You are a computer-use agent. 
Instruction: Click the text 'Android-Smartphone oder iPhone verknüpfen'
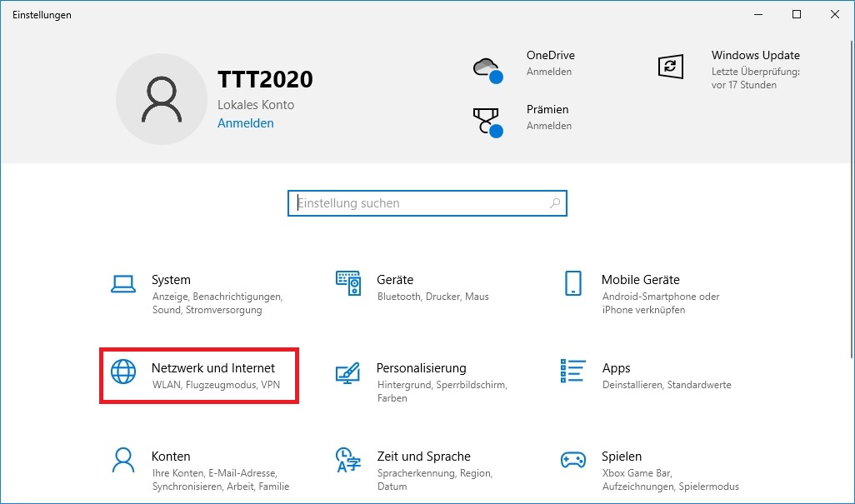point(660,303)
